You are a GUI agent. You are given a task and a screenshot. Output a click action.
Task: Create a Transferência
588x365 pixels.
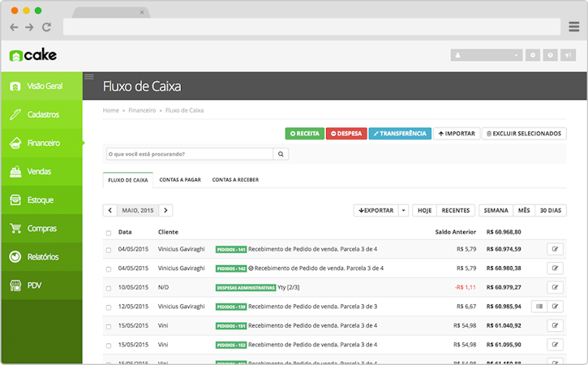coord(400,134)
